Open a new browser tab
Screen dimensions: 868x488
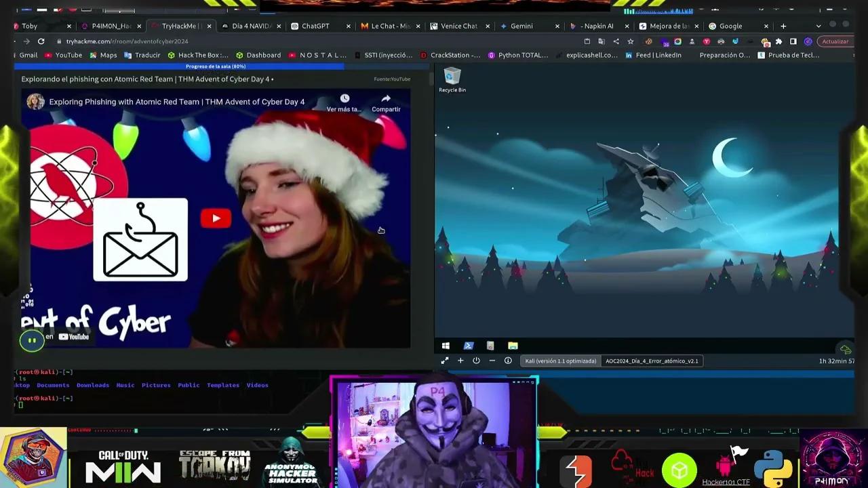coord(783,26)
